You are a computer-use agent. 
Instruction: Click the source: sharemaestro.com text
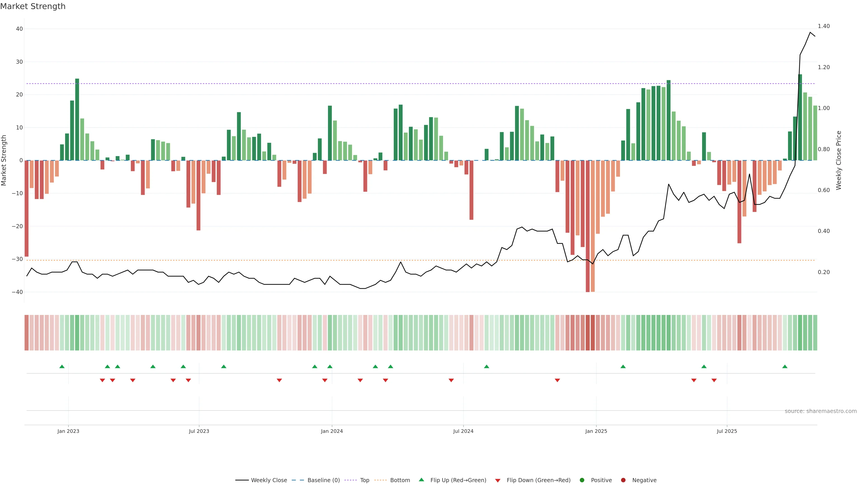(x=821, y=411)
